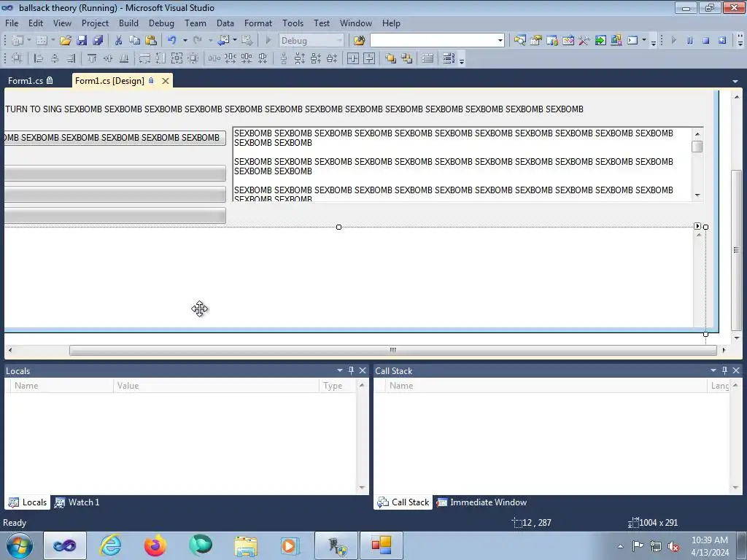
Task: Click the Type column header in Locals
Action: 338,386
